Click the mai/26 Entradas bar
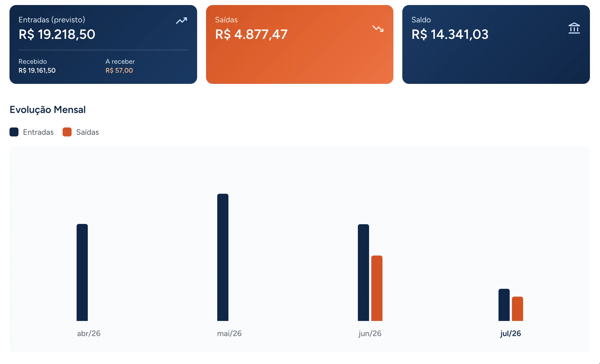Viewport: 600px width, 364px height. (223, 257)
